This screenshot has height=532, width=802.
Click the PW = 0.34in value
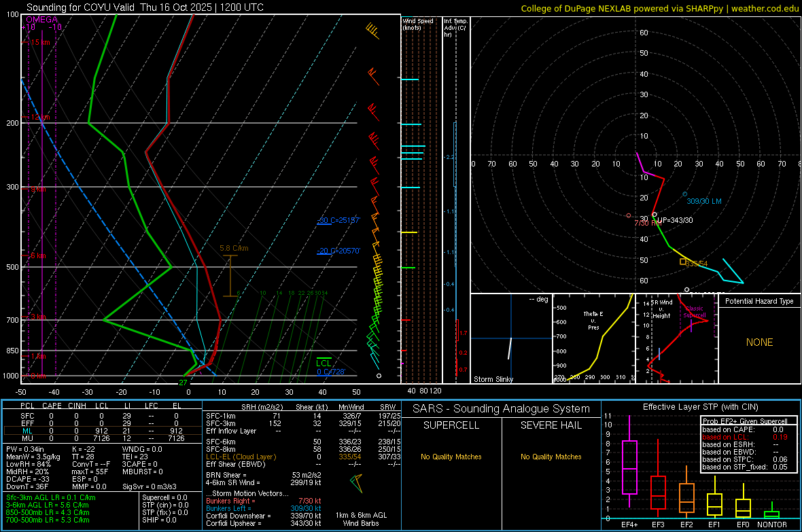[25, 449]
